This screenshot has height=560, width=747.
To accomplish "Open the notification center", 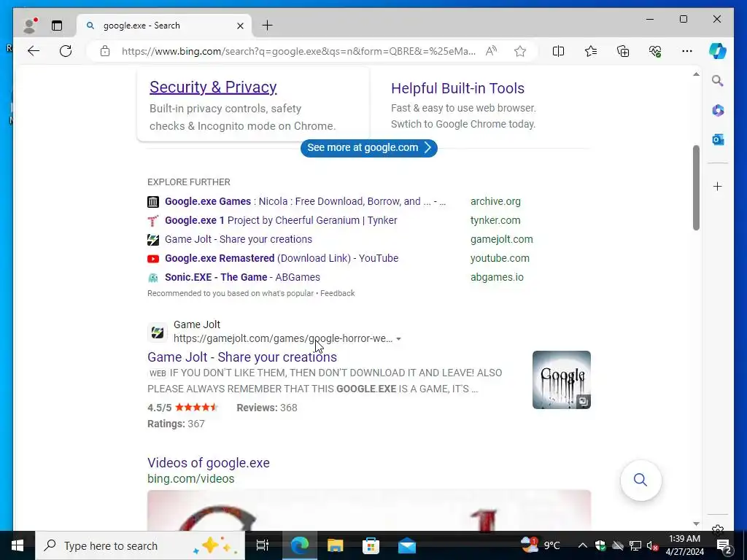I will [724, 545].
